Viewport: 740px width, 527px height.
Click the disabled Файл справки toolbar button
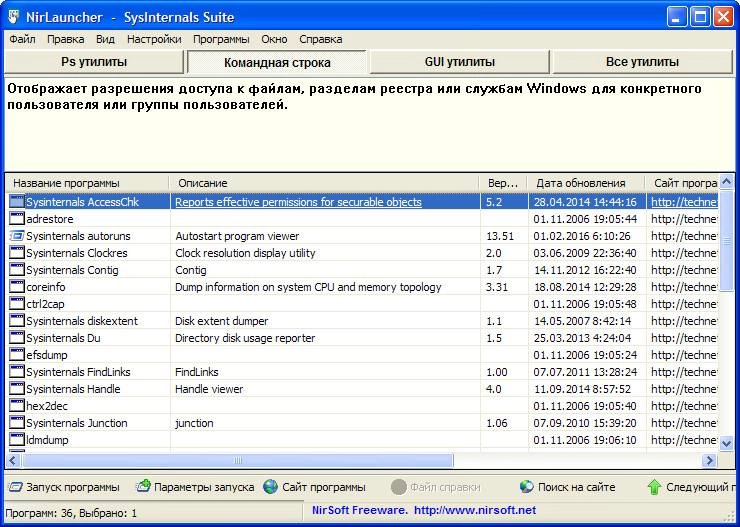click(x=436, y=487)
